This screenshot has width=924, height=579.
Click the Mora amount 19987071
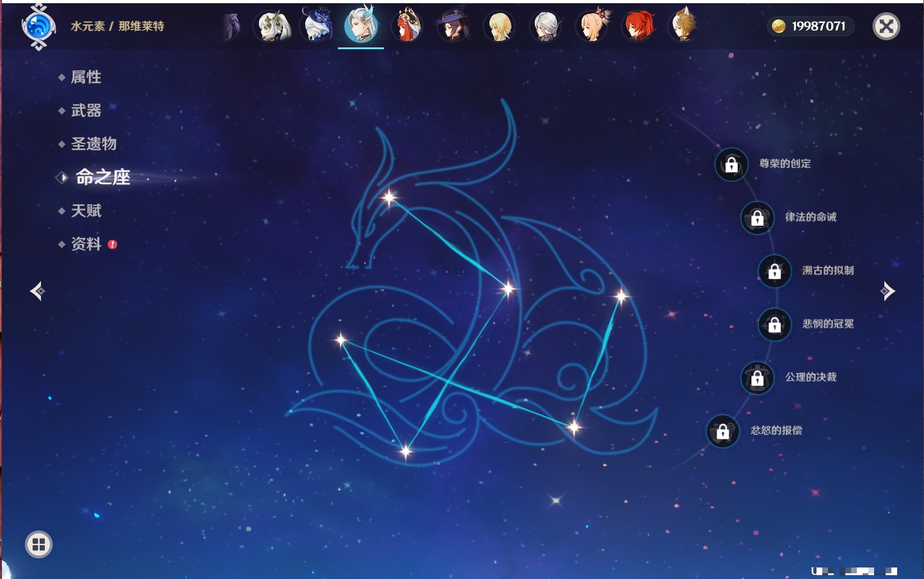818,26
